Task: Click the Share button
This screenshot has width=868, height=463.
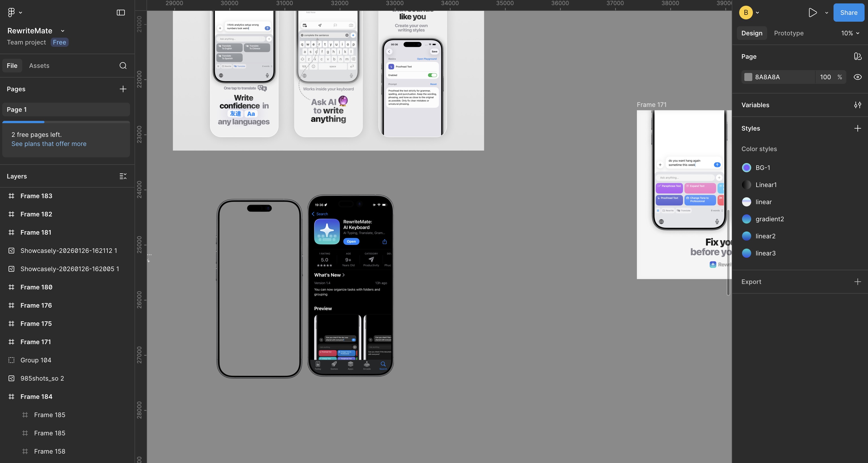Action: [x=848, y=13]
